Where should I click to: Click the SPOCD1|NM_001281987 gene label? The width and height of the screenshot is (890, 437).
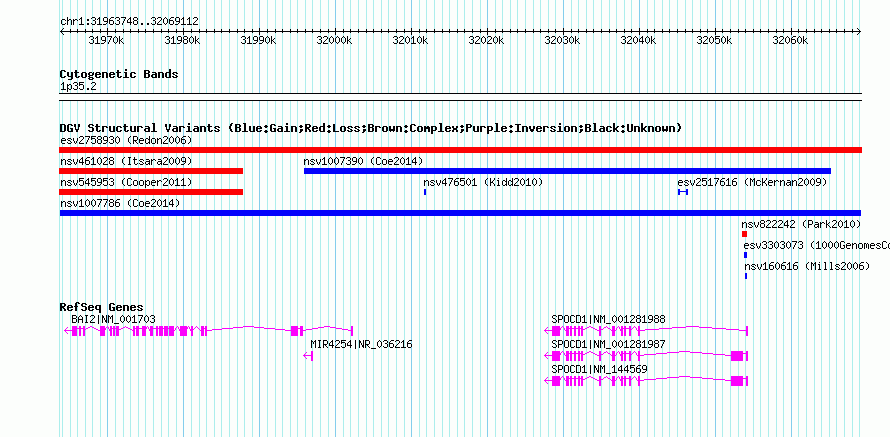(608, 344)
